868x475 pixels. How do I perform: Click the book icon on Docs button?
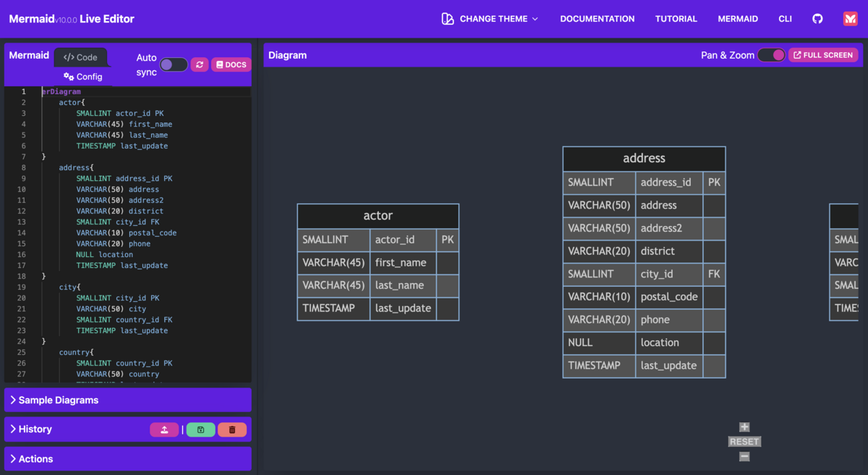(219, 64)
